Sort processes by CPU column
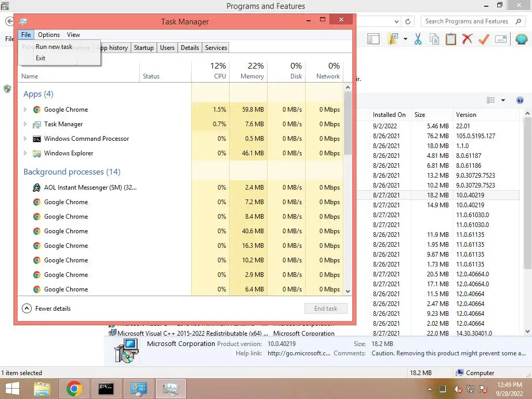532x399 pixels. coord(211,71)
